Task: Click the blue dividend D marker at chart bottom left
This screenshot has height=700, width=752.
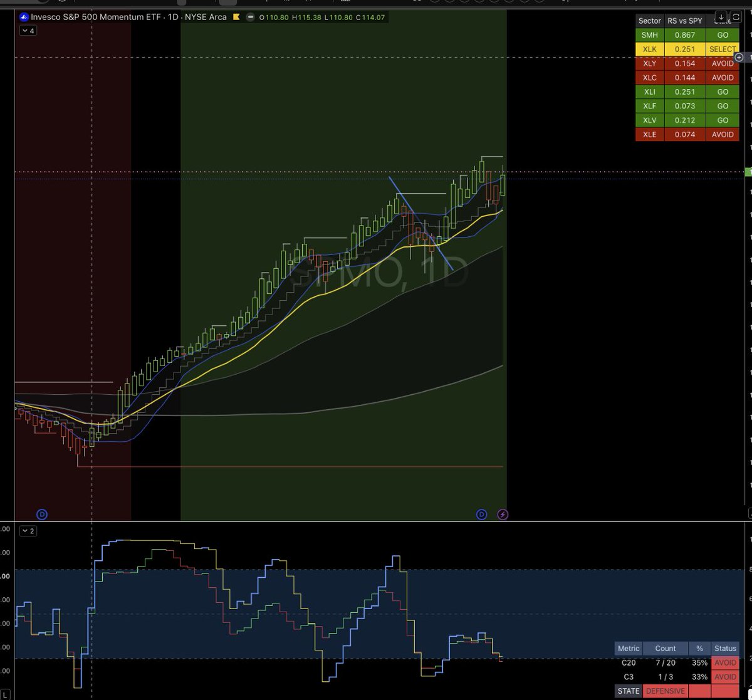Action: (x=42, y=515)
